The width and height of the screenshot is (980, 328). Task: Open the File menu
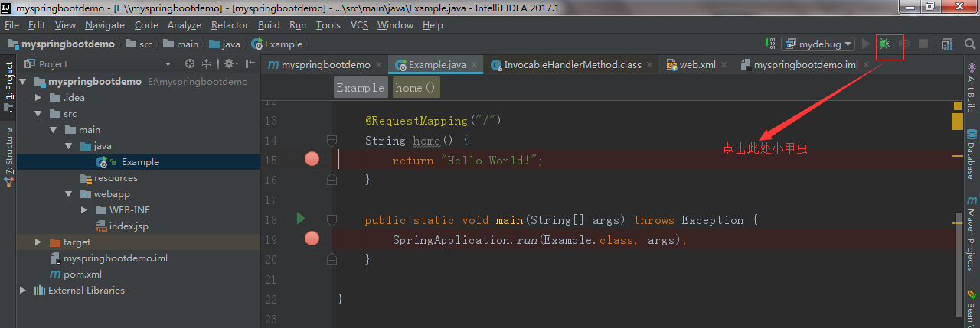[11, 25]
